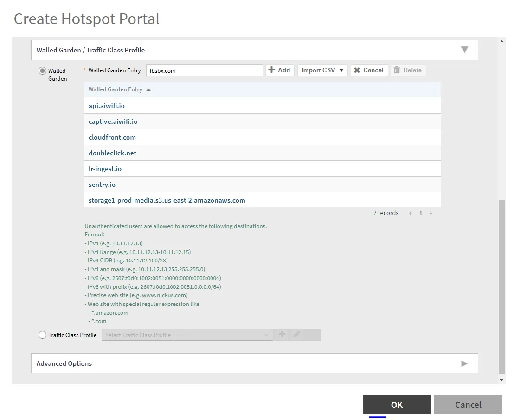The image size is (514, 420).
Task: Select the sentry.io entry
Action: pyautogui.click(x=262, y=184)
